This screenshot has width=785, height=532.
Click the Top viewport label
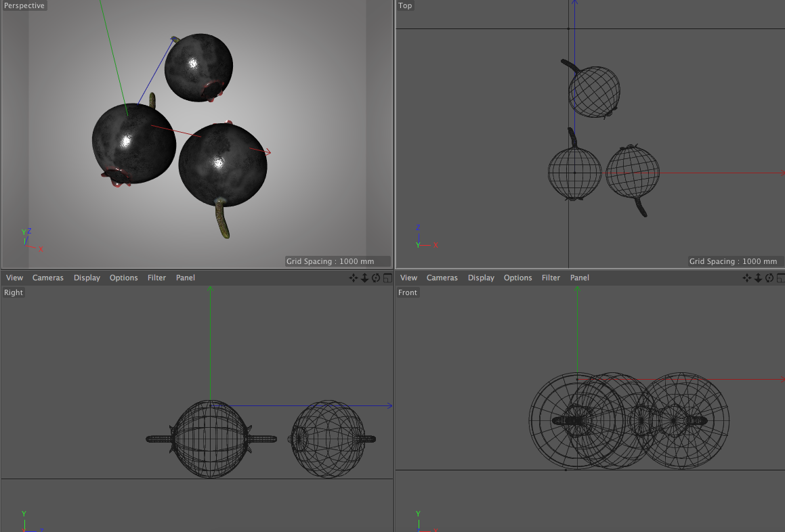point(405,5)
